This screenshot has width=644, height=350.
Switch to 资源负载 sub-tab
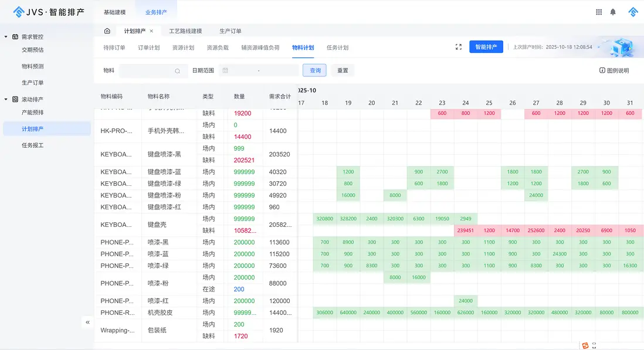coord(218,47)
